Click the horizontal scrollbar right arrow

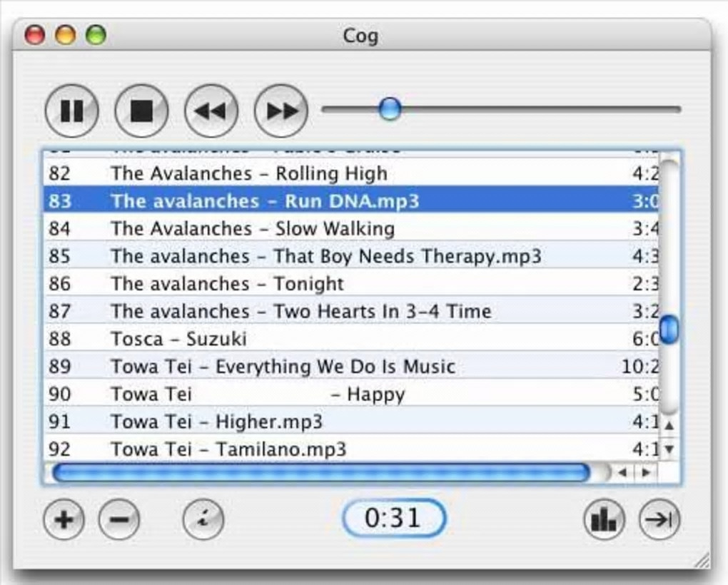click(x=646, y=473)
